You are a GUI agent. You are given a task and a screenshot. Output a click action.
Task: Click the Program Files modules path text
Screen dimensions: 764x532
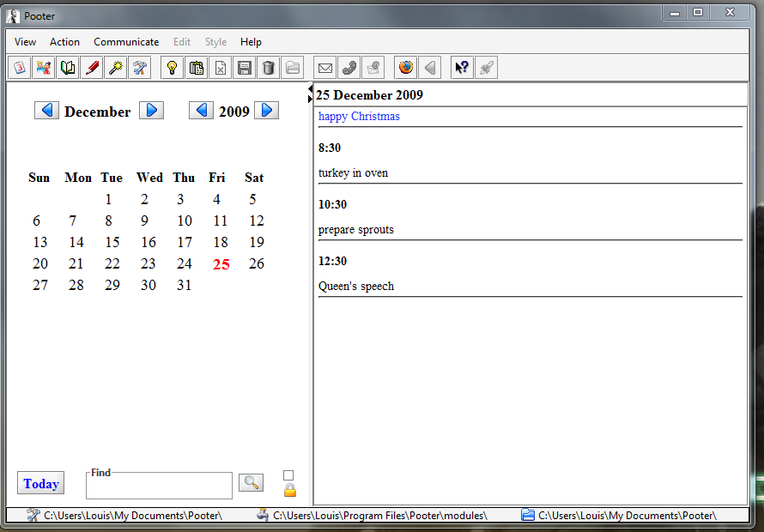(380, 516)
